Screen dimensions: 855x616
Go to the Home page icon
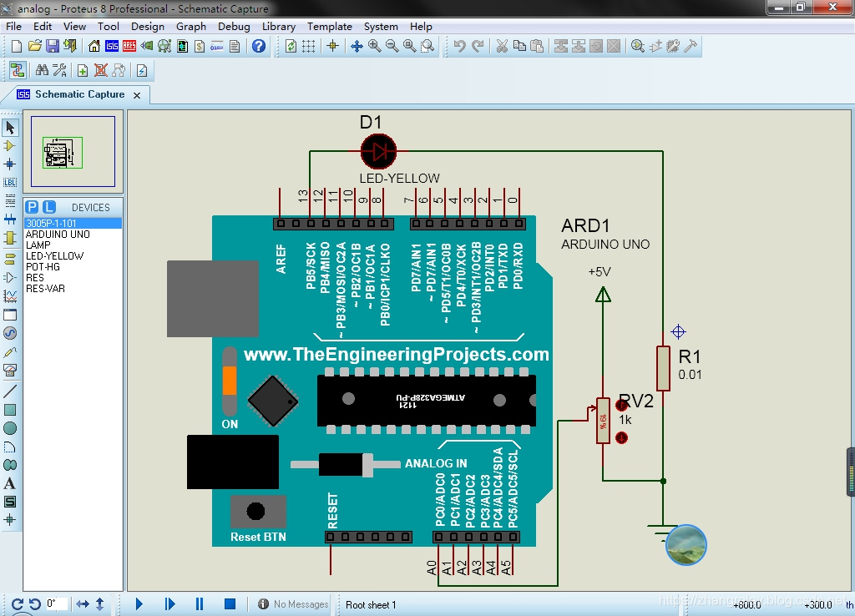point(94,47)
